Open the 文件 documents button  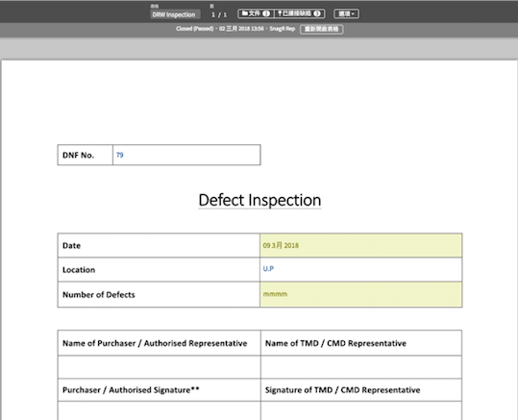pyautogui.click(x=256, y=13)
